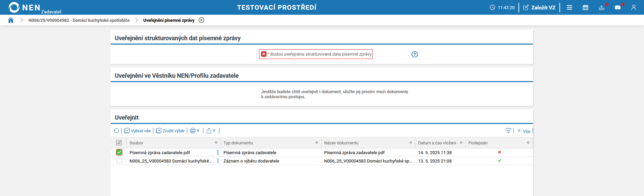Click Uveřejnění písemné zprávy breadcrumb label
This screenshot has width=644, height=196.
point(169,20)
